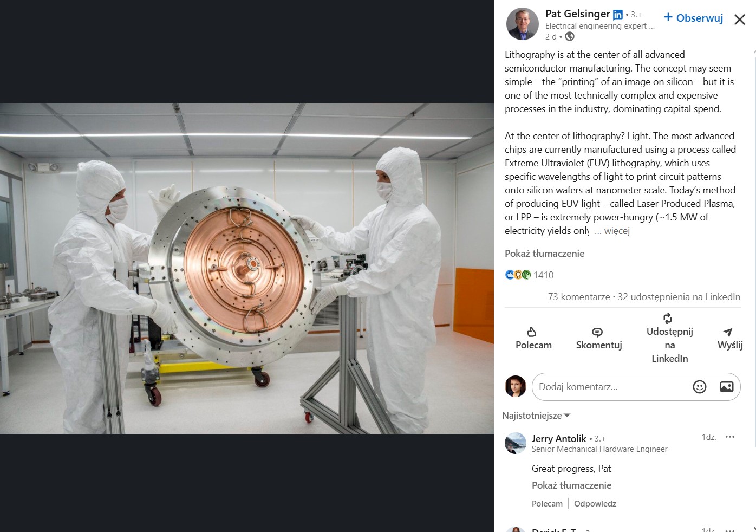Image resolution: width=756 pixels, height=532 pixels.
Task: Close the post viewer with X
Action: [739, 20]
